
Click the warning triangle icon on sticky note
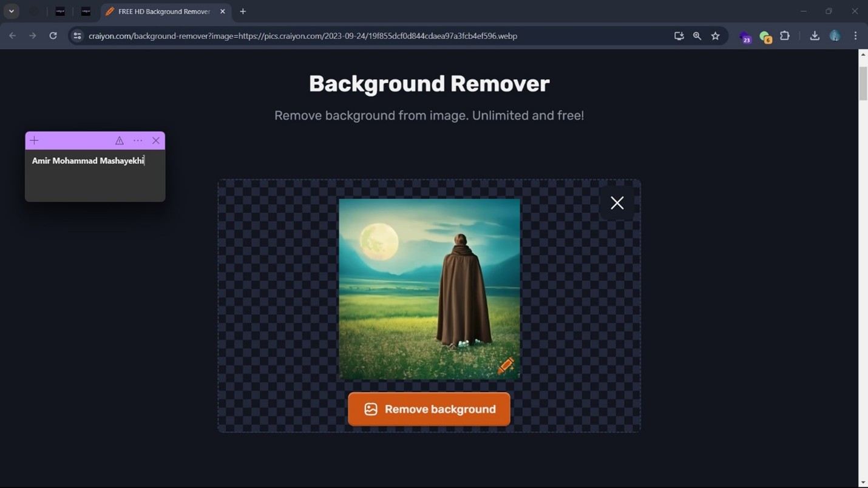pyautogui.click(x=120, y=141)
